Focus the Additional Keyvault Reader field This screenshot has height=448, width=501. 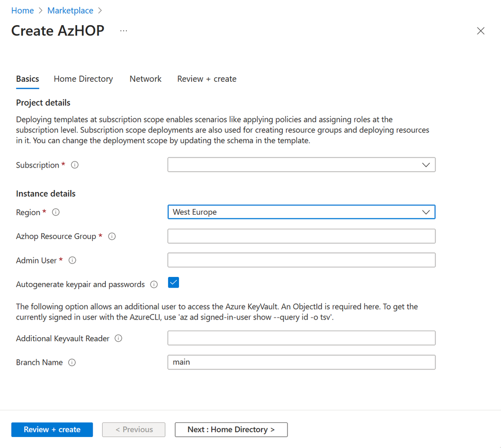pyautogui.click(x=301, y=338)
